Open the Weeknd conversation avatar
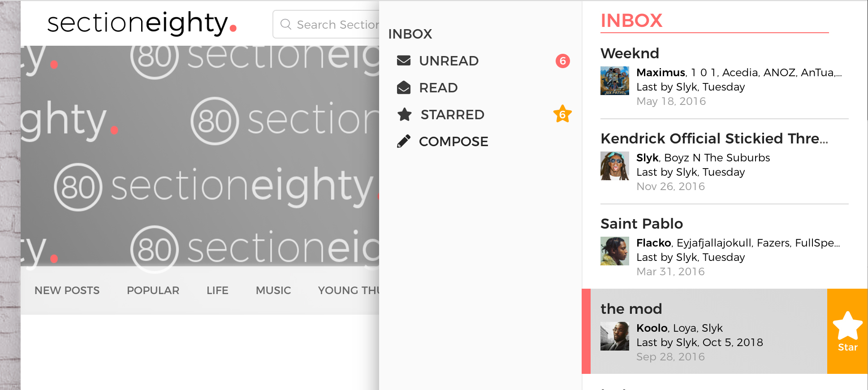This screenshot has width=868, height=390. click(614, 81)
